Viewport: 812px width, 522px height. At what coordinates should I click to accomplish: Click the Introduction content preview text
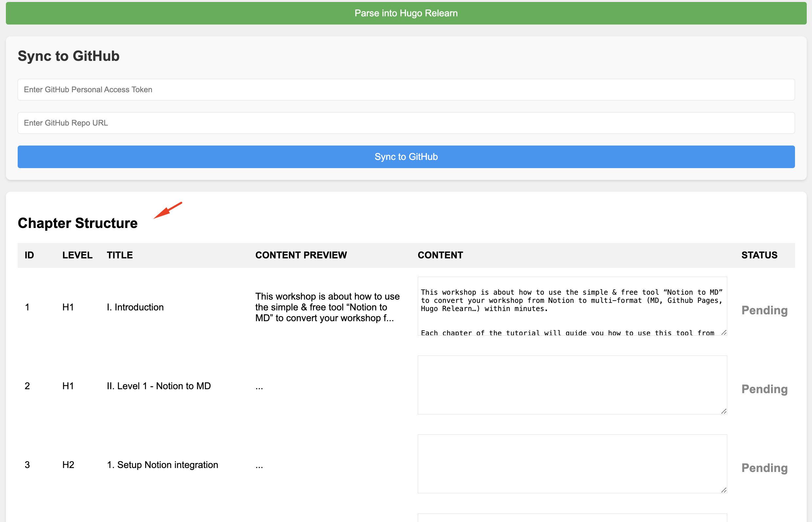[x=327, y=307]
